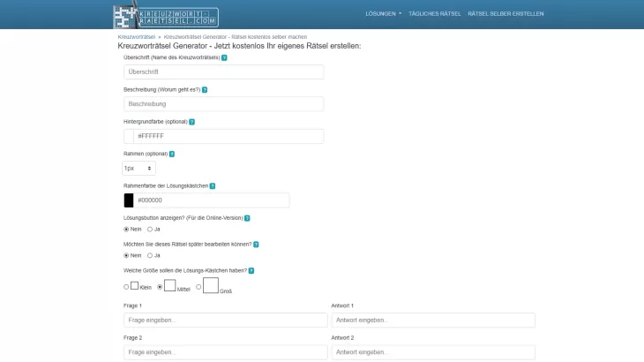Open Tägliches Rätsel in navigation
This screenshot has width=644, height=362.
[434, 14]
